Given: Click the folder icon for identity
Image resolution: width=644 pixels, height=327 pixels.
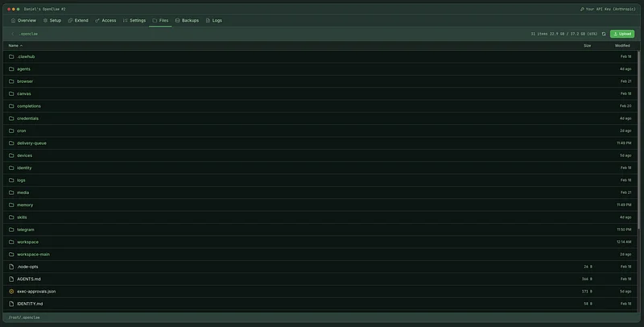Looking at the screenshot, I should coord(11,168).
